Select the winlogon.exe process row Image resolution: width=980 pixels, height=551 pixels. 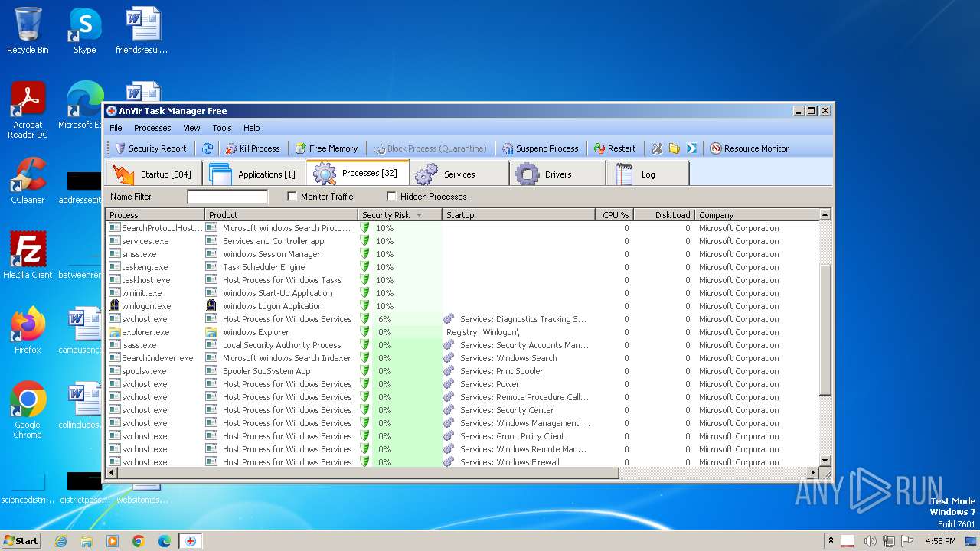pyautogui.click(x=462, y=306)
